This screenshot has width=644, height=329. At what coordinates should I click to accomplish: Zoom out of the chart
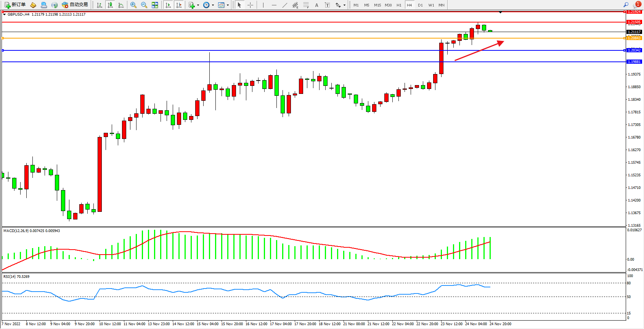tap(144, 5)
